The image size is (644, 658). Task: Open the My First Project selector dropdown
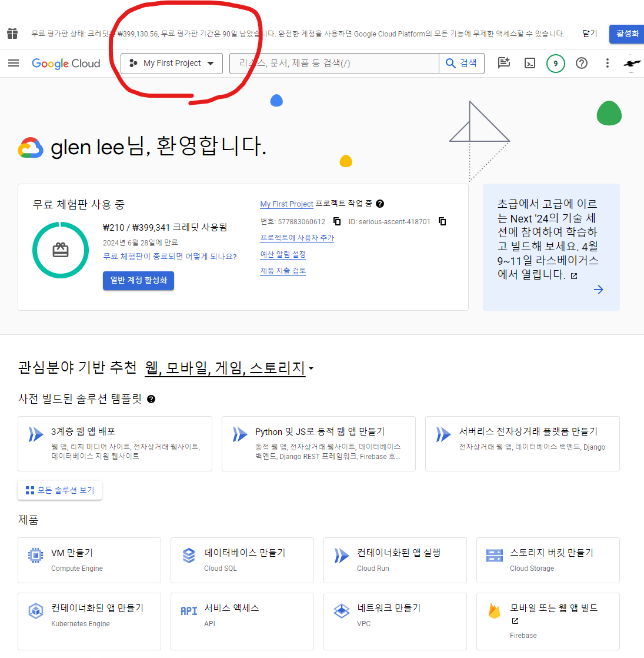(172, 64)
